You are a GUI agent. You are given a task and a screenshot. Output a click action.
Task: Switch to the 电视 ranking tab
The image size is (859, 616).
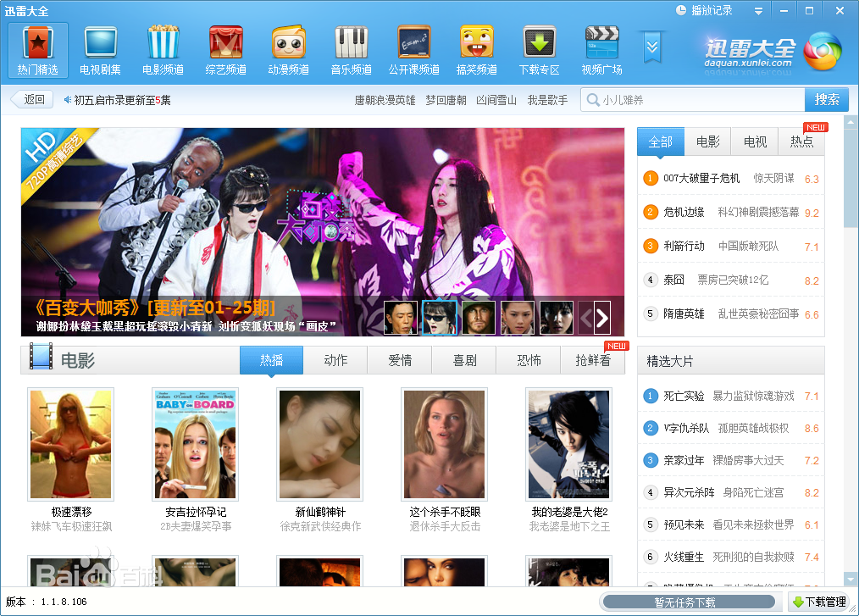click(x=755, y=142)
